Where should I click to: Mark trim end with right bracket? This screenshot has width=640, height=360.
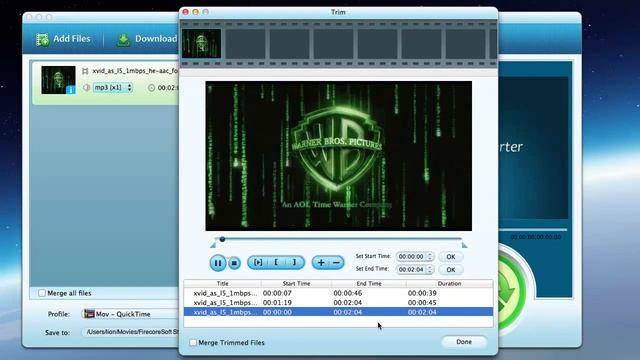294,262
